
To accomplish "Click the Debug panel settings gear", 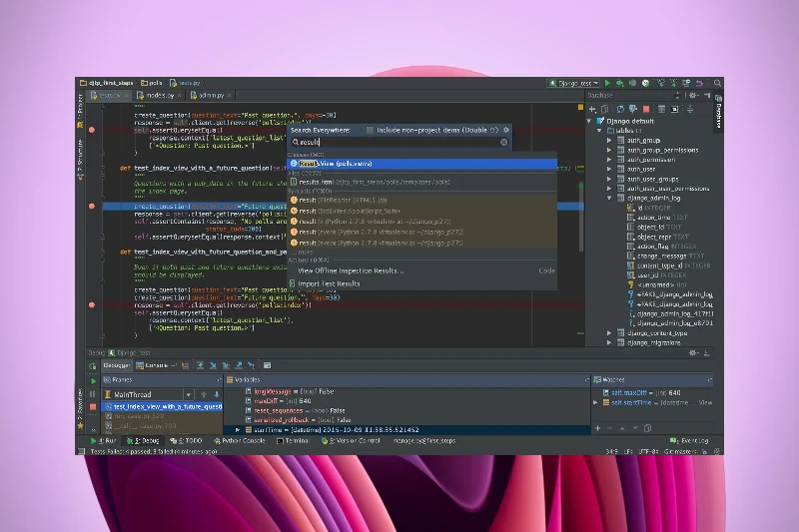I will tap(692, 352).
